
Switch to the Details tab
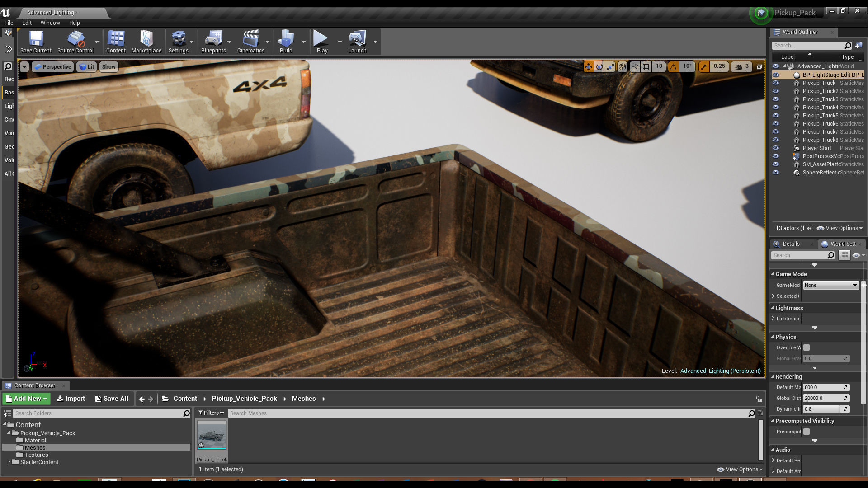pyautogui.click(x=791, y=244)
